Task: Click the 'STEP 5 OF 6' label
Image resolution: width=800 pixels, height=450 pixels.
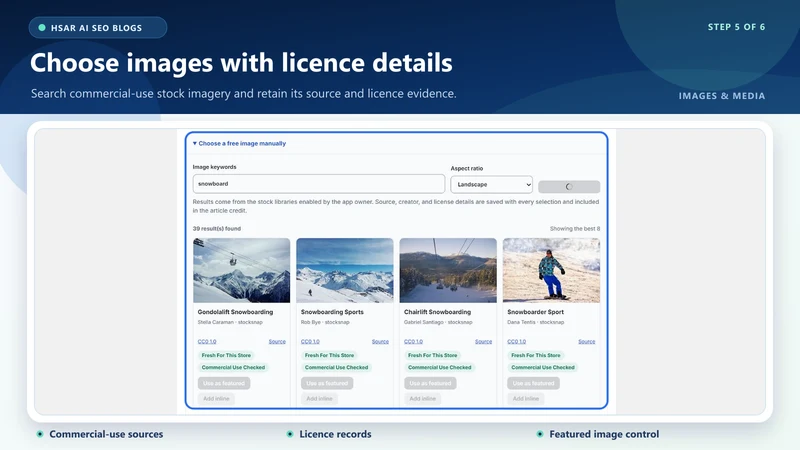Action: pyautogui.click(x=736, y=27)
